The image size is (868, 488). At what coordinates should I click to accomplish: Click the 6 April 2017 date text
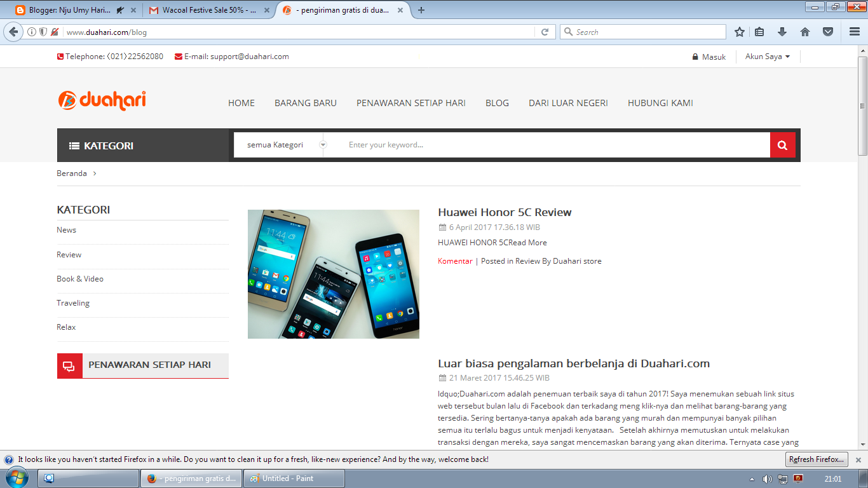(494, 227)
